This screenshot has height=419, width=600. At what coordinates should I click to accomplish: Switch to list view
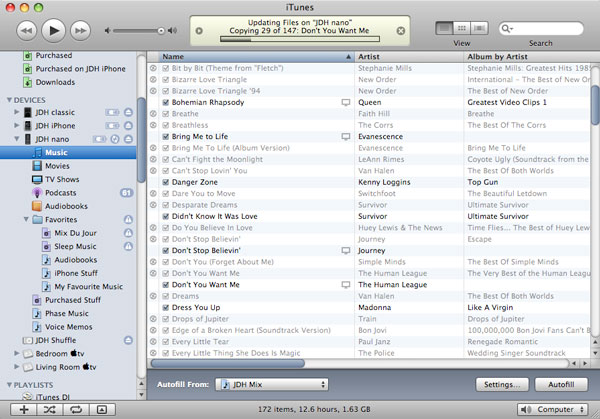pyautogui.click(x=444, y=28)
